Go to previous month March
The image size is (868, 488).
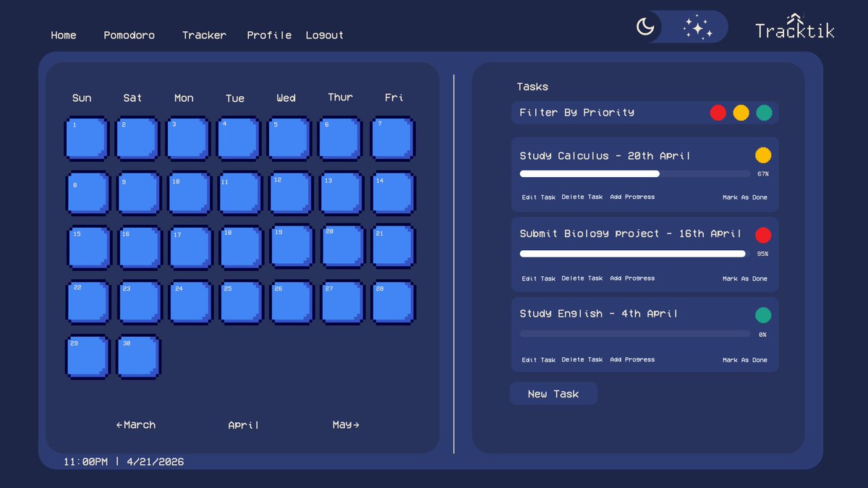coord(136,425)
